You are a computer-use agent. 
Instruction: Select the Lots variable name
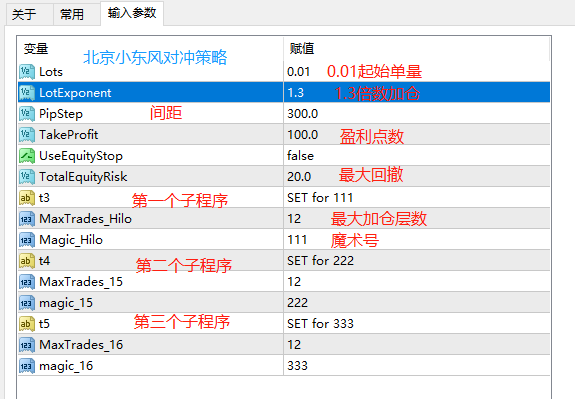[x=51, y=72]
